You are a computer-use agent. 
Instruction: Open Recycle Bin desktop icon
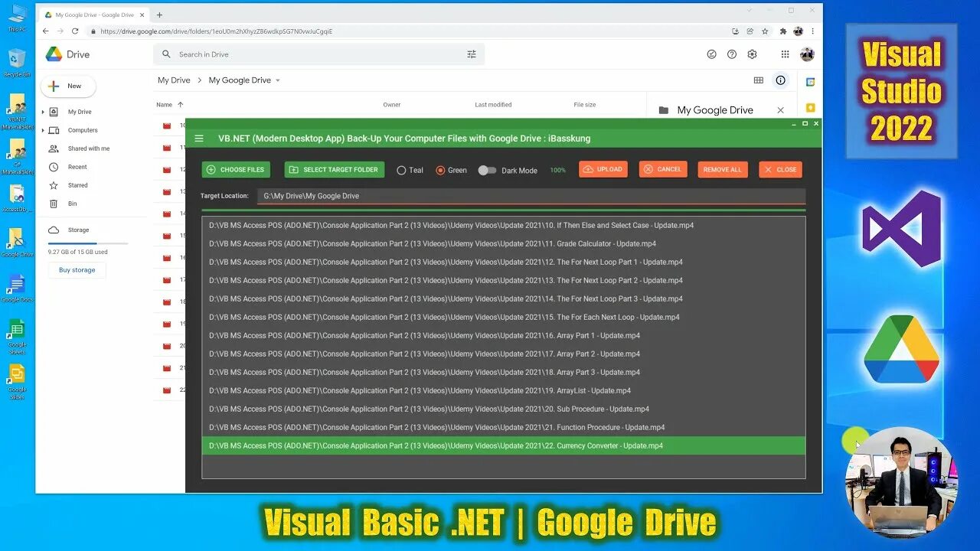coord(17,63)
